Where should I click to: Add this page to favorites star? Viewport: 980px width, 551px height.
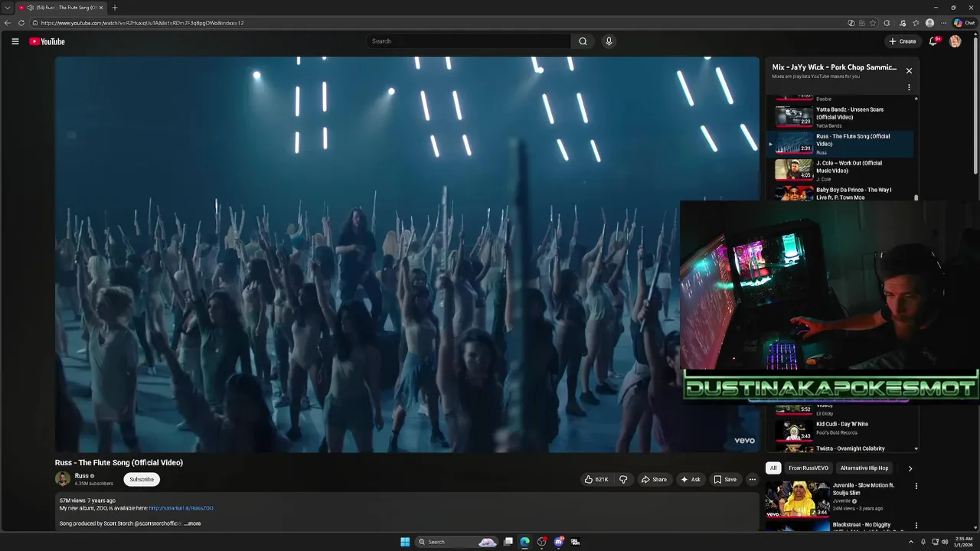(873, 23)
